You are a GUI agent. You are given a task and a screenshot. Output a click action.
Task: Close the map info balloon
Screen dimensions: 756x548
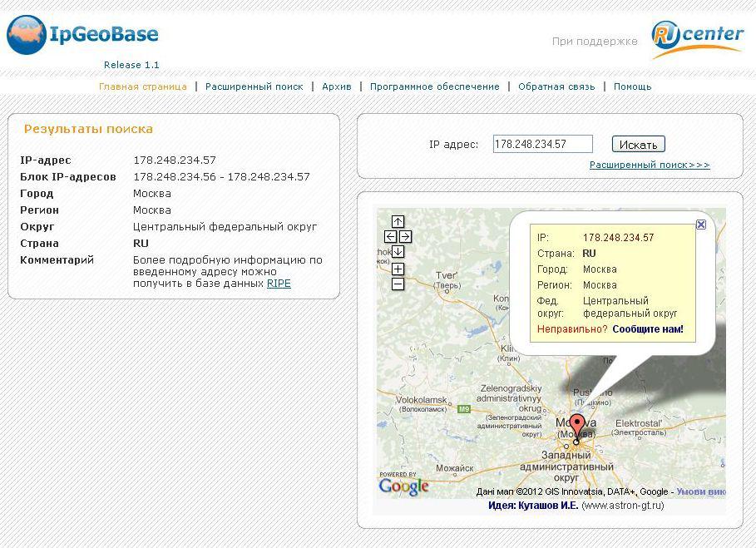701,225
